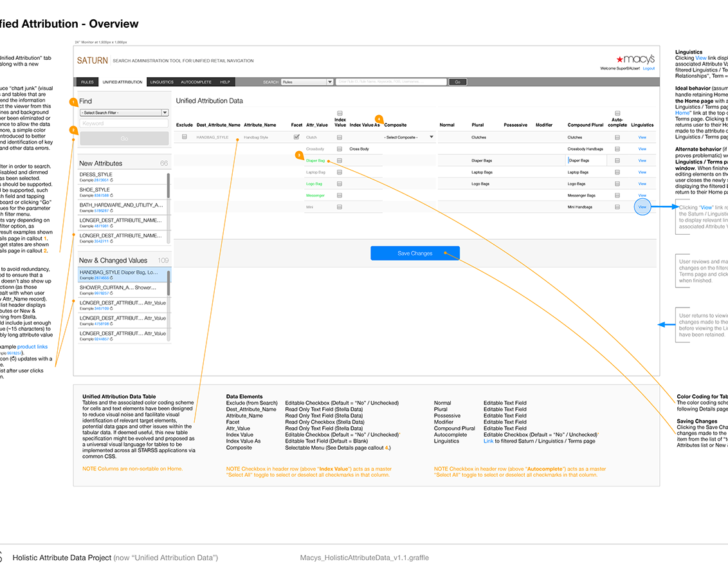Screen dimensions: 728x570
Task: Toggle master Index Value header checkbox
Action: pyautogui.click(x=340, y=113)
